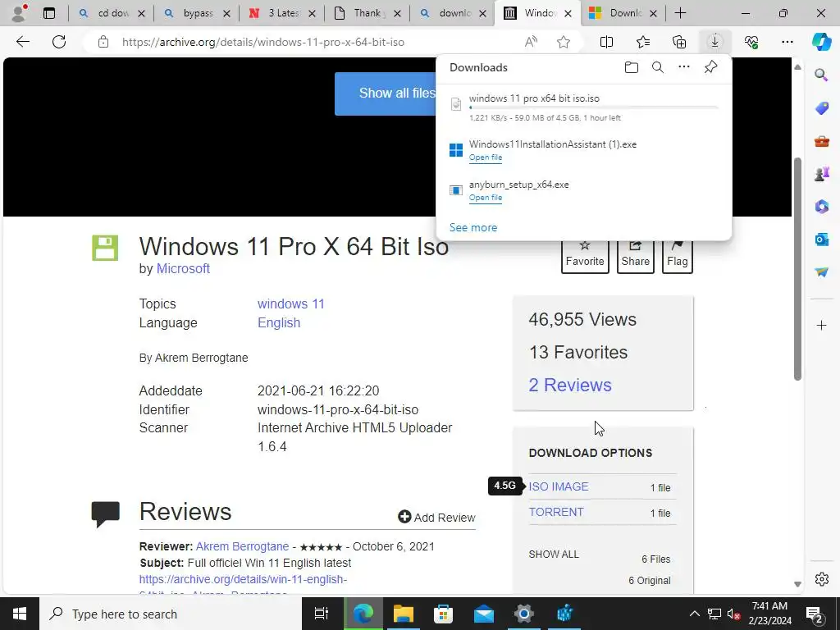Open sidebar Games chess icon
Image resolution: width=840 pixels, height=630 pixels.
click(x=821, y=174)
